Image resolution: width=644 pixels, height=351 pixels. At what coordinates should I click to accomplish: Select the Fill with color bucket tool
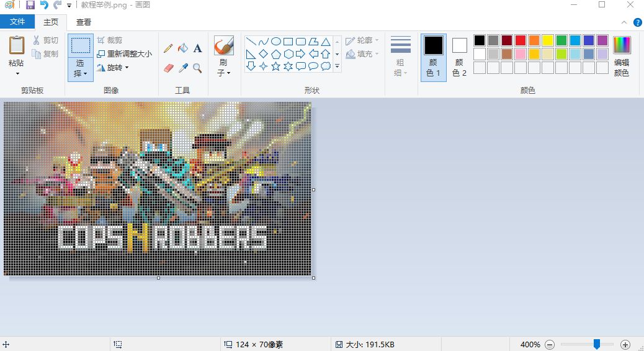click(182, 48)
